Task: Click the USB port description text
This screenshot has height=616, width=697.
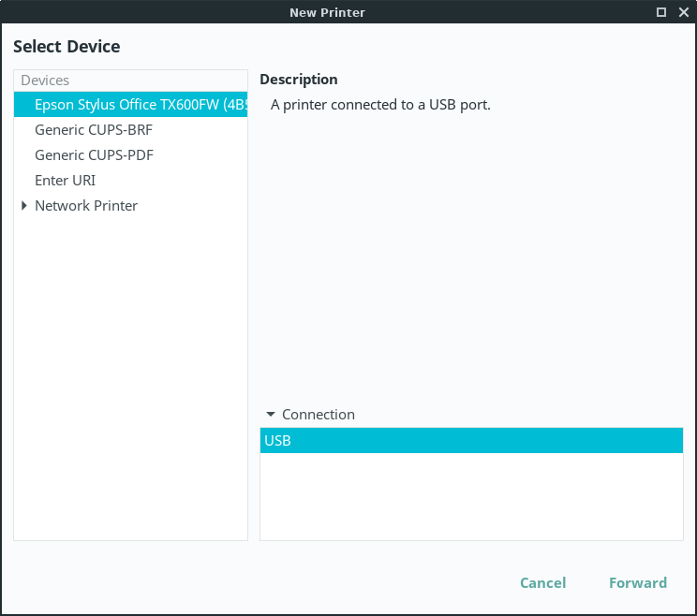Action: coord(380,105)
